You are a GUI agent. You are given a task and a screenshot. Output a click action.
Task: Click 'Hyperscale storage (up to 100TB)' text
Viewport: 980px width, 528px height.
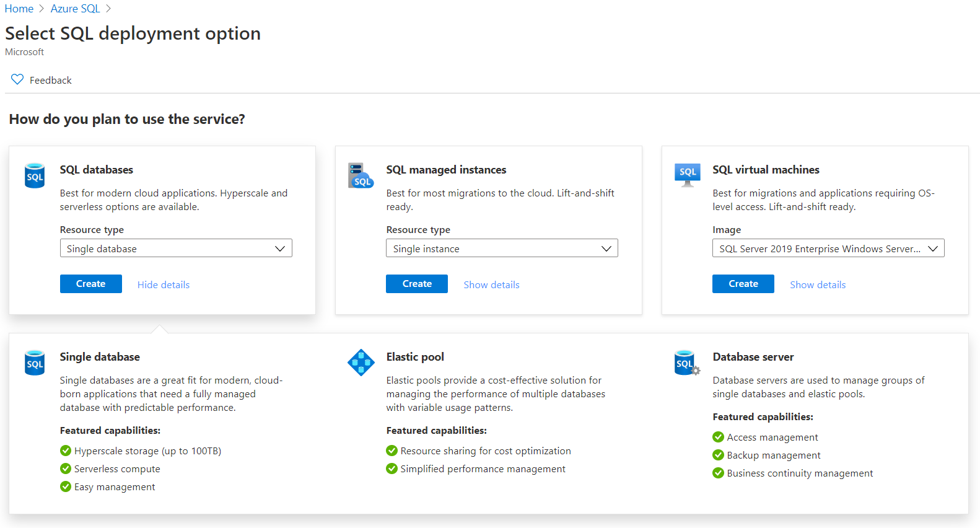pos(148,451)
